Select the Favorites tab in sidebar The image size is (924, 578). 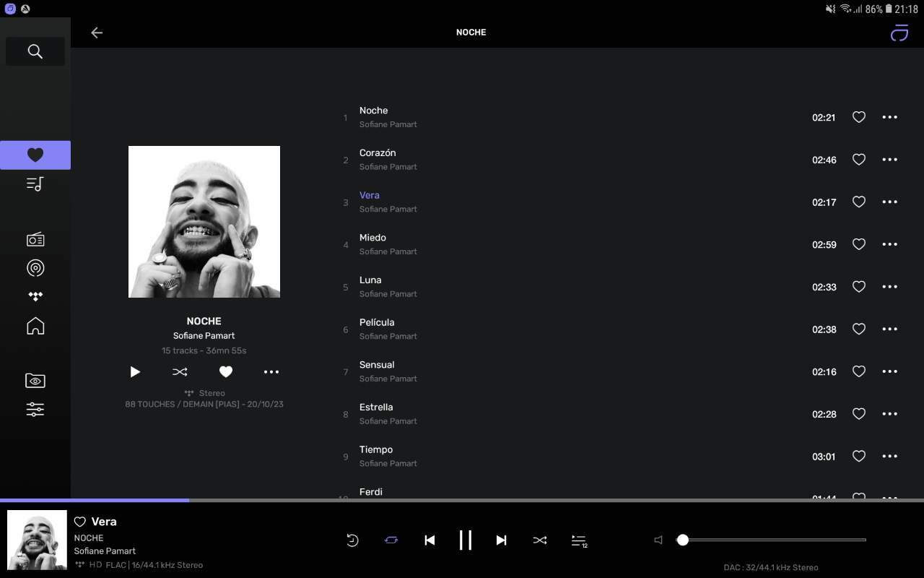coord(35,155)
